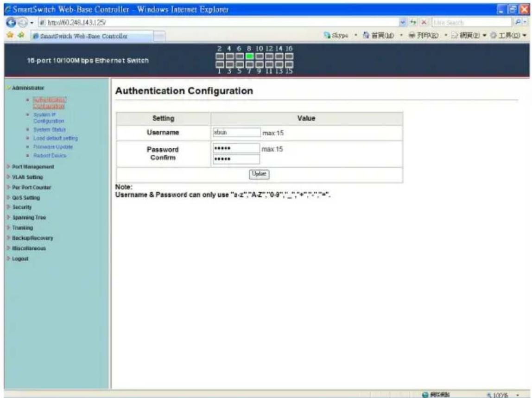Click port 10 indicator on switch panel

click(260, 56)
